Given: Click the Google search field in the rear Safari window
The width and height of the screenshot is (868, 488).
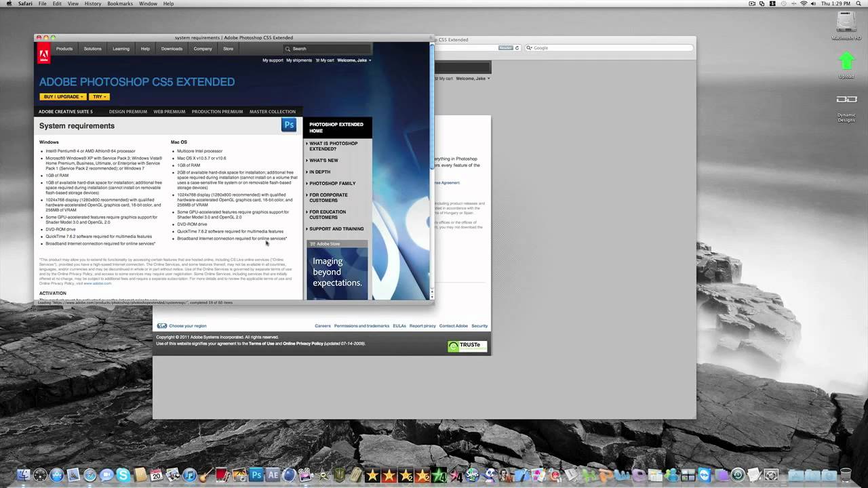Looking at the screenshot, I should point(609,48).
